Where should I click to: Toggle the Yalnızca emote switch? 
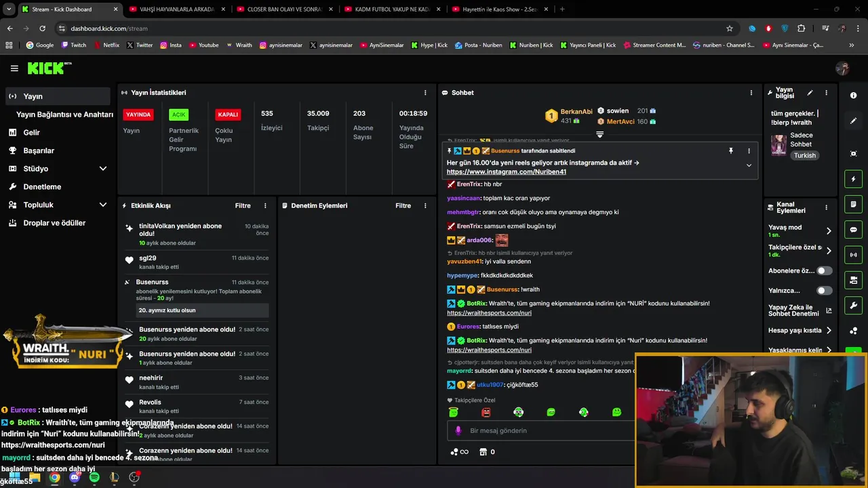click(x=824, y=291)
